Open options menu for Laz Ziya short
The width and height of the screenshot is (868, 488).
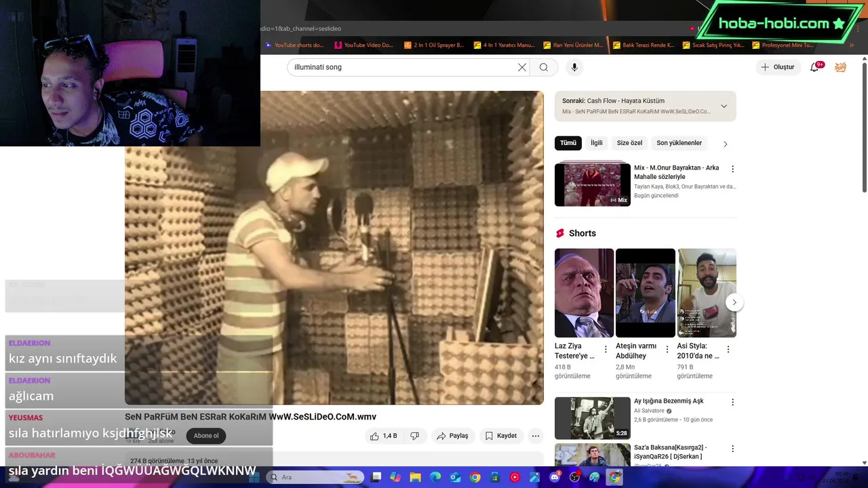click(606, 350)
